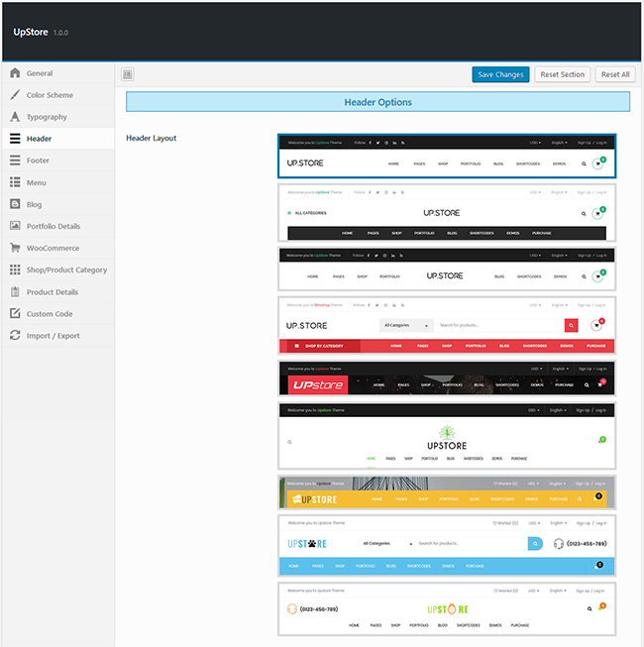Switch to the Product Details tab
644x647 pixels.
(x=54, y=292)
